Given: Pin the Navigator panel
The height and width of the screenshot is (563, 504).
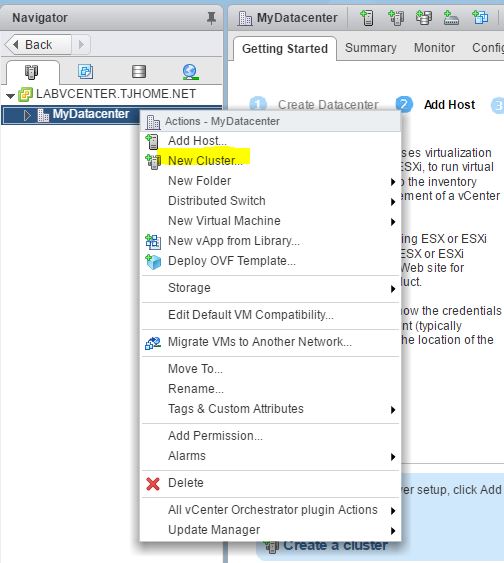Looking at the screenshot, I should tap(211, 18).
